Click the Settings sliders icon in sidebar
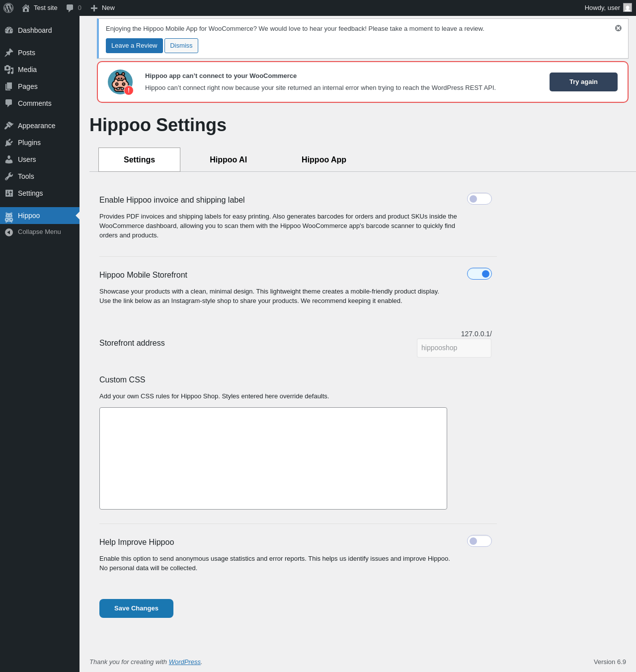636x672 pixels. coord(9,193)
